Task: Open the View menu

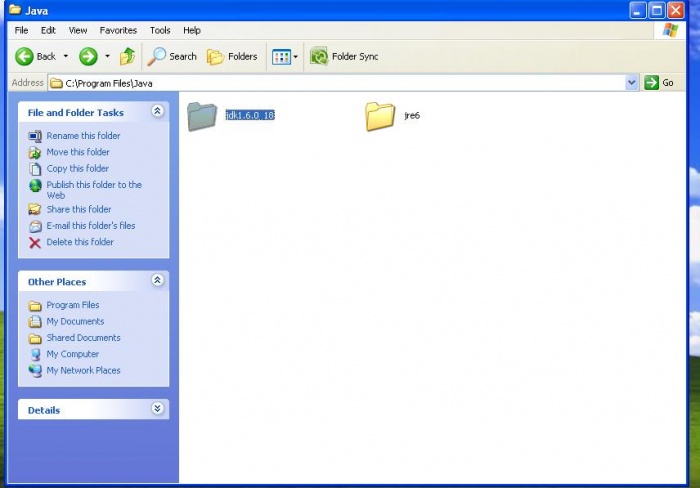Action: click(x=78, y=30)
